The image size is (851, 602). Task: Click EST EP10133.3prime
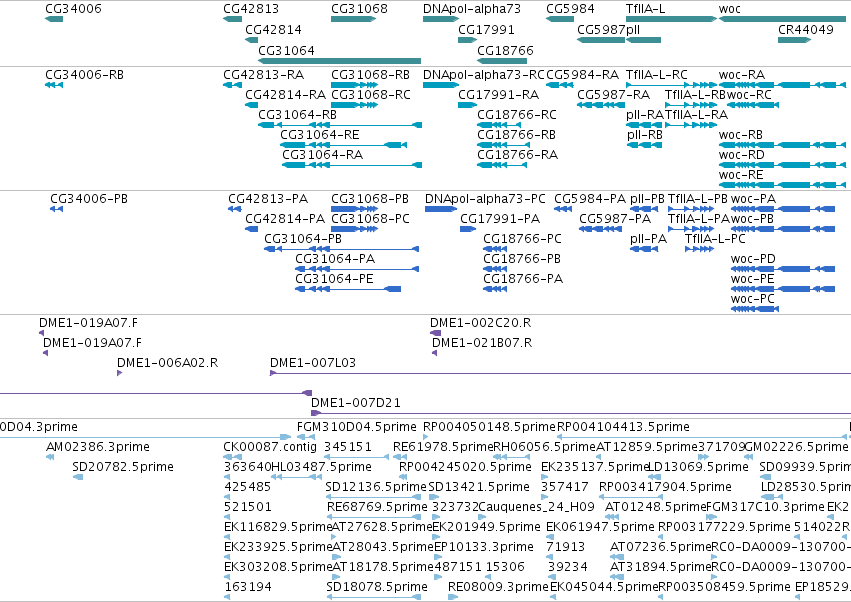[x=484, y=547]
